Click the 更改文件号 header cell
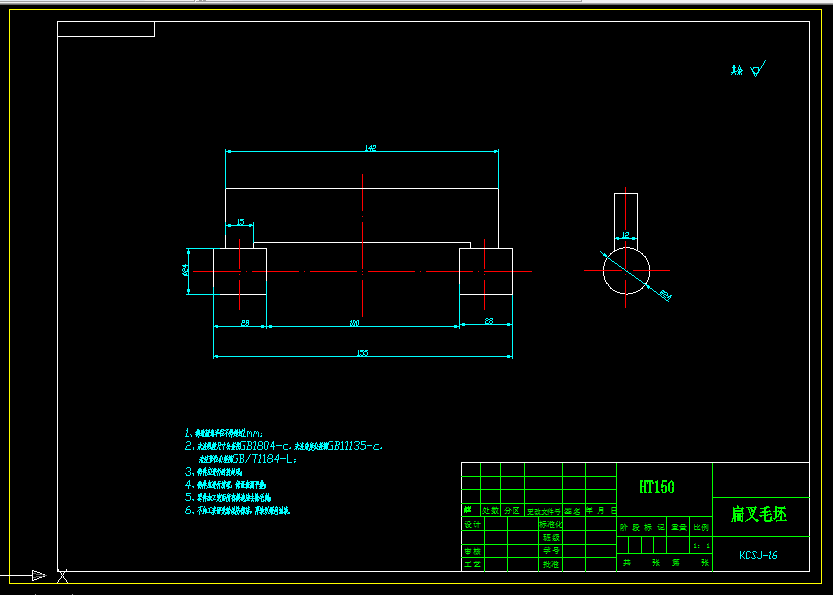The height and width of the screenshot is (595, 833). pyautogui.click(x=543, y=511)
